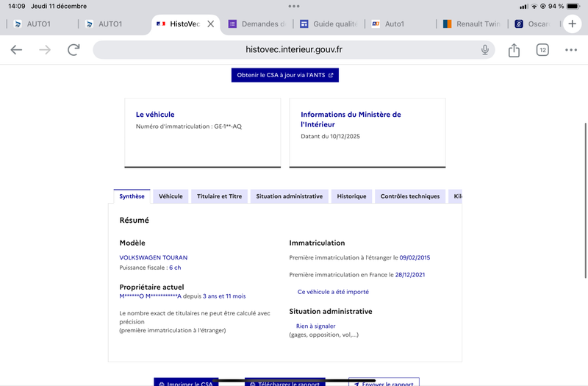Open the tab overview showing 12 tabs

point(542,50)
